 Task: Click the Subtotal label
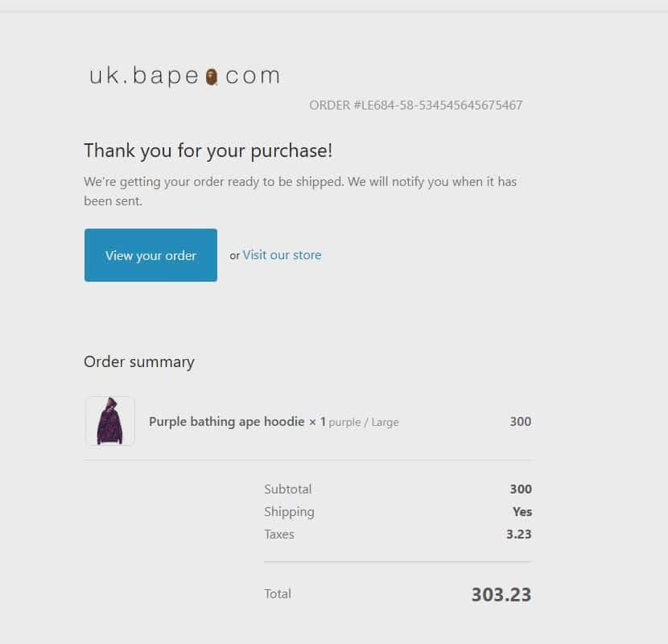[287, 489]
